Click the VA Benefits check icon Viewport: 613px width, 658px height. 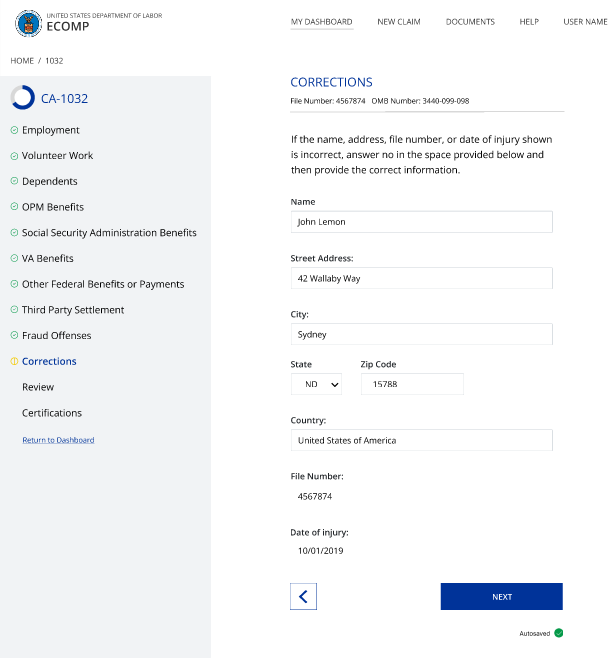tap(14, 259)
